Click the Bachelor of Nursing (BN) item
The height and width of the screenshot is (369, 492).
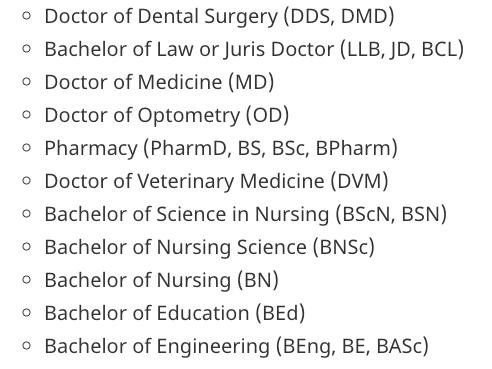pos(161,280)
